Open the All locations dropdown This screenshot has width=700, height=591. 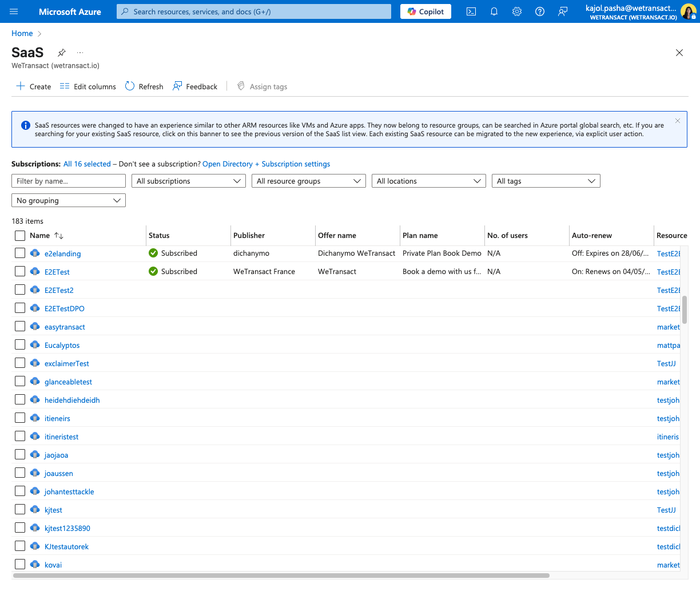(x=429, y=181)
